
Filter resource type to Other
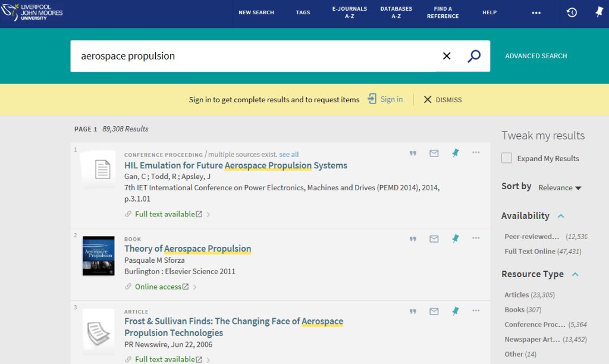(520, 354)
